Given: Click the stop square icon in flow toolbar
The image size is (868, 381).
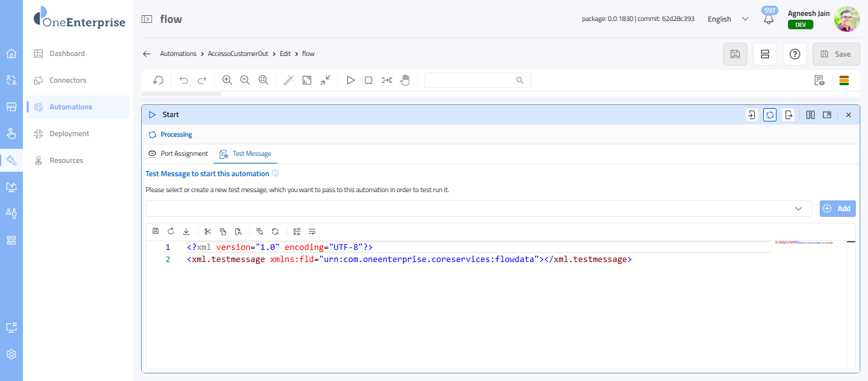Looking at the screenshot, I should [369, 80].
